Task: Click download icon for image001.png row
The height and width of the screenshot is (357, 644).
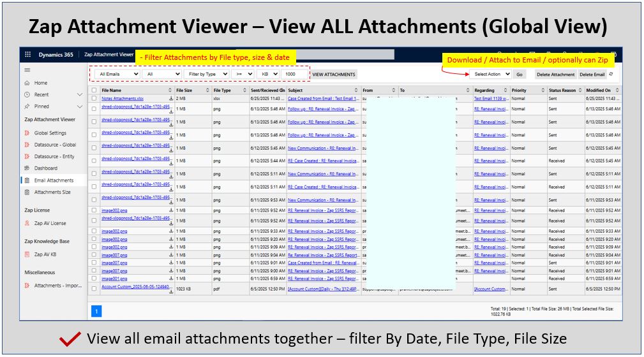Action: pos(171,279)
